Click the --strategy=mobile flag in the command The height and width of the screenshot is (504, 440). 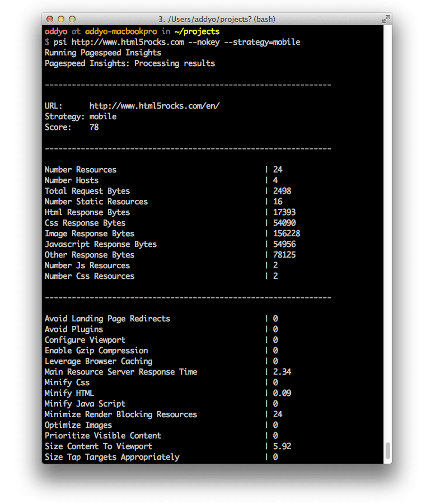tap(264, 42)
